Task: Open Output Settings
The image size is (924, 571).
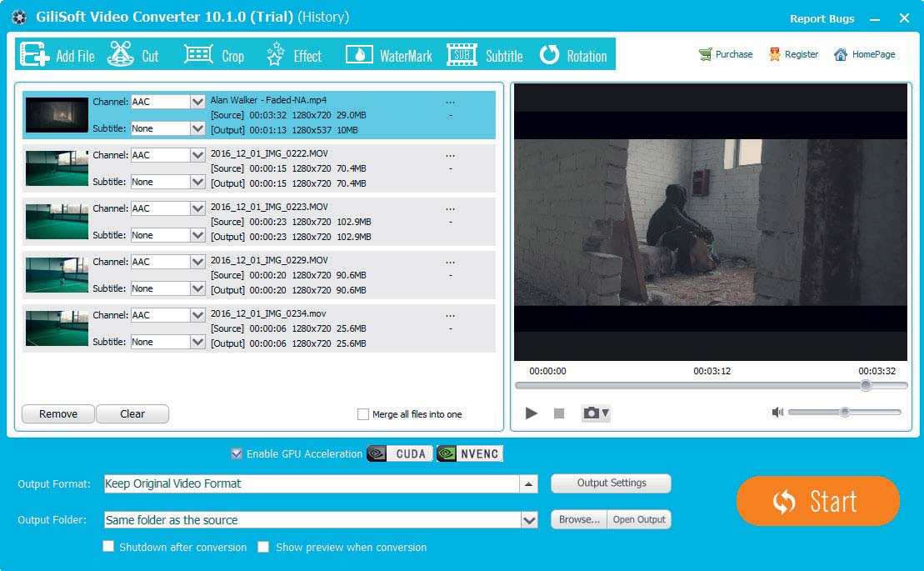Action: (x=611, y=483)
